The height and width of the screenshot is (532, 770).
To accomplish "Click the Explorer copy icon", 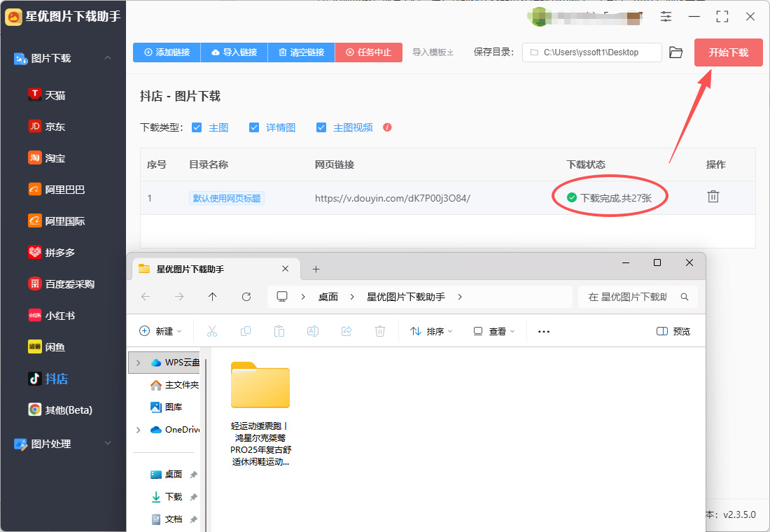I will click(246, 331).
